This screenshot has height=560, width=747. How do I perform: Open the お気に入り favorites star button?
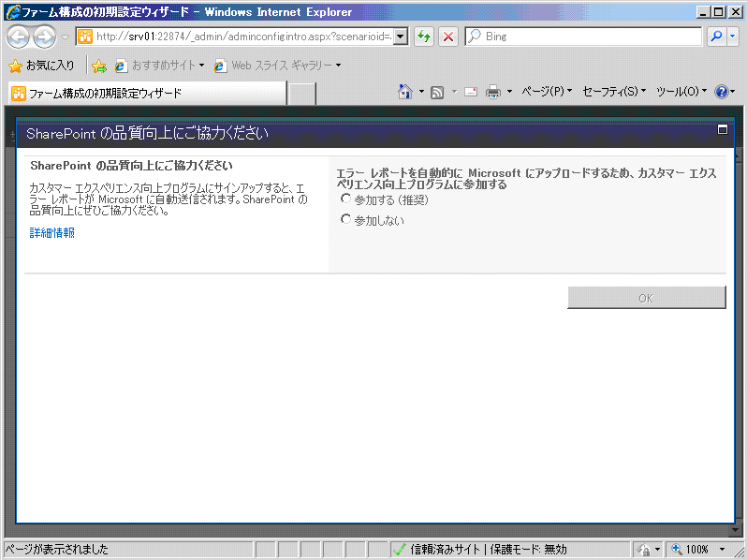pyautogui.click(x=42, y=66)
